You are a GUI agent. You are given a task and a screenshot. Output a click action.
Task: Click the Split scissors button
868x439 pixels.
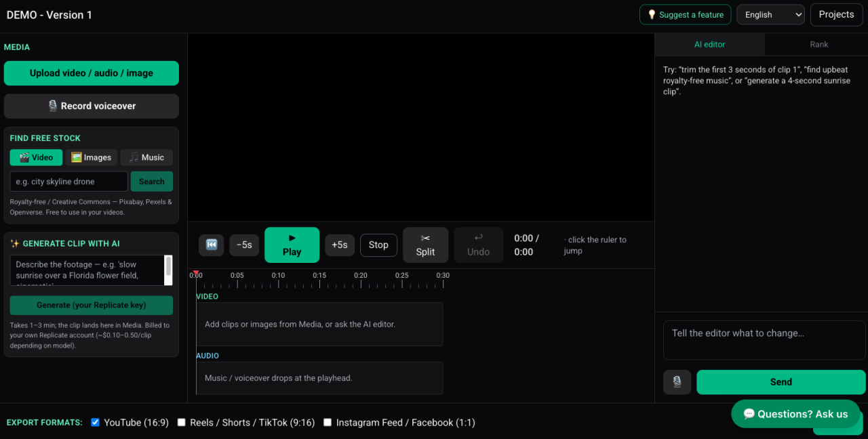426,245
